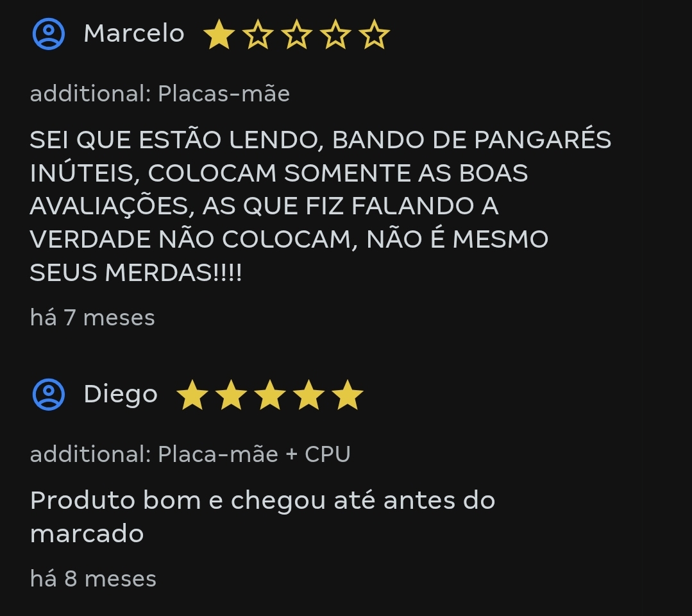Screen dimensions: 692x616
Task: Click the third star in Diego's rating
Action: pyautogui.click(x=270, y=395)
